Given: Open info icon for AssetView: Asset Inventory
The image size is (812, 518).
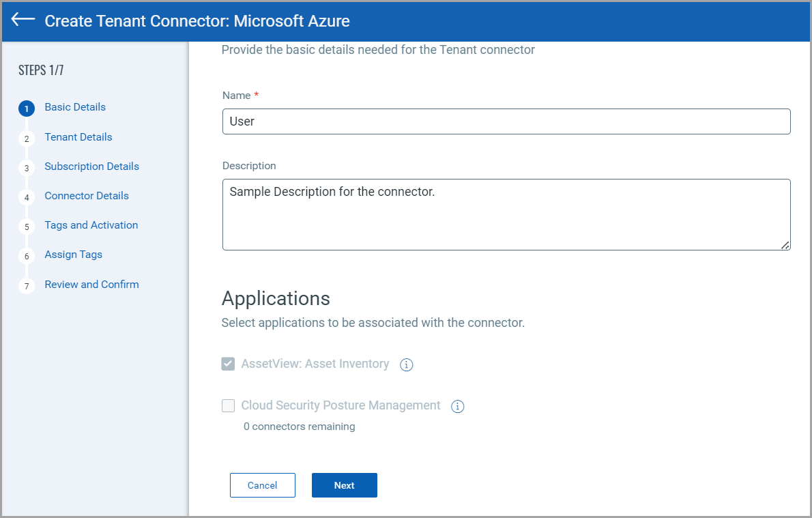Looking at the screenshot, I should [x=407, y=365].
